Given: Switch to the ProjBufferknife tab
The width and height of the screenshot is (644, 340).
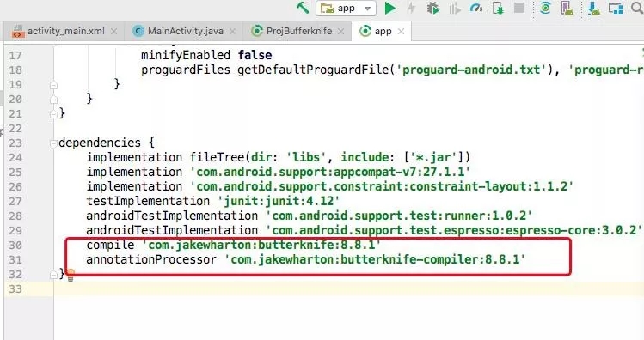Looking at the screenshot, I should [x=298, y=31].
